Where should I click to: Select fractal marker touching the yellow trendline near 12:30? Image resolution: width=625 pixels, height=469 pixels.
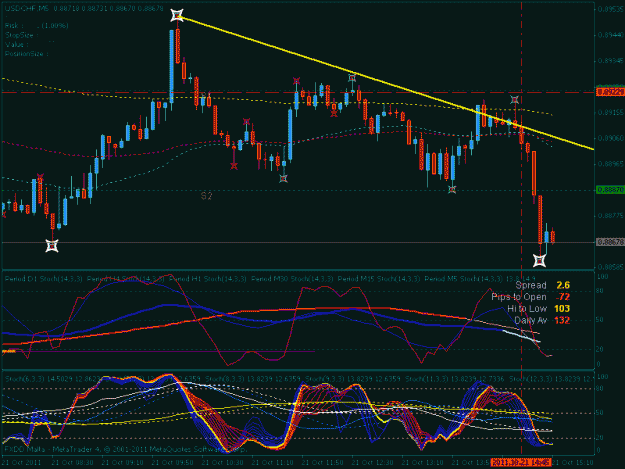click(x=352, y=78)
